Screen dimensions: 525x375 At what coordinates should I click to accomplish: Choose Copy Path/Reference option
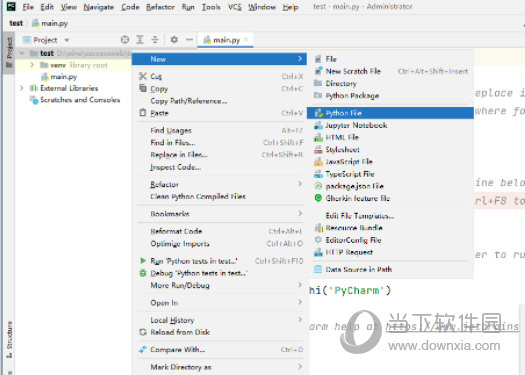(220, 101)
